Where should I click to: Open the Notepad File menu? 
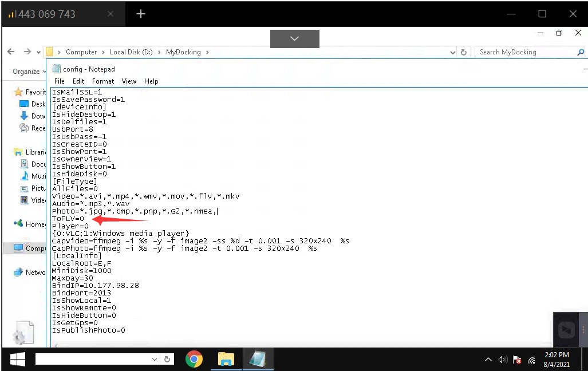coord(60,81)
